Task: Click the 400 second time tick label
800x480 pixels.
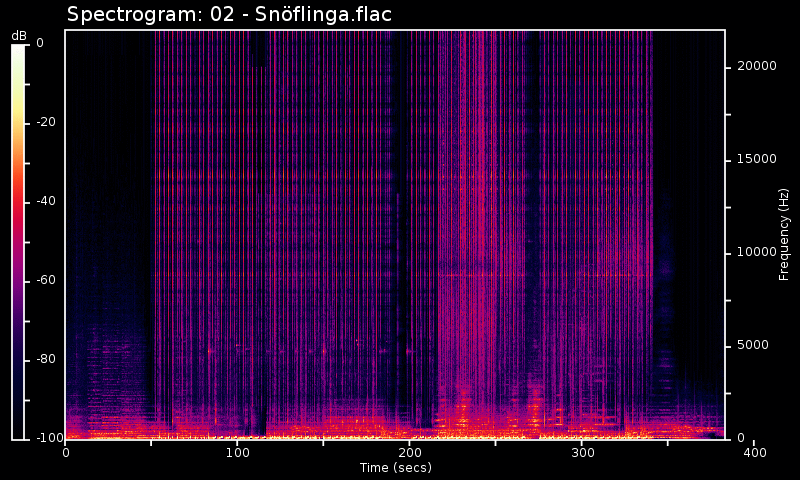Action: click(x=755, y=453)
